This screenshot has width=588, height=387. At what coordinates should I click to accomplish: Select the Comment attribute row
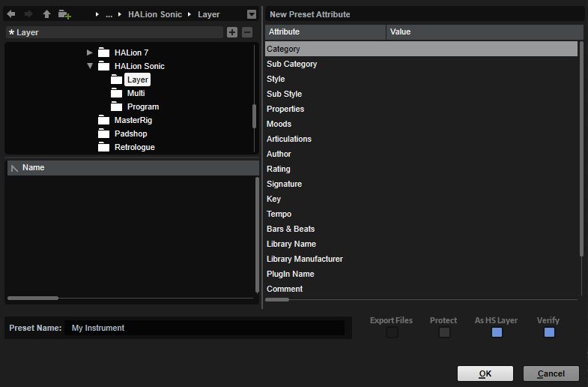click(422, 289)
